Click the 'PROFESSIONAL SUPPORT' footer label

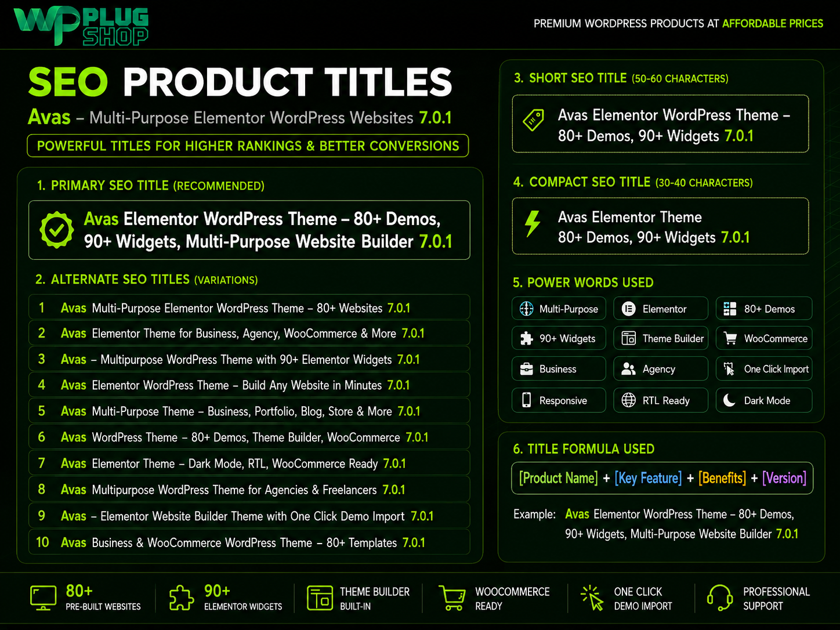776,599
